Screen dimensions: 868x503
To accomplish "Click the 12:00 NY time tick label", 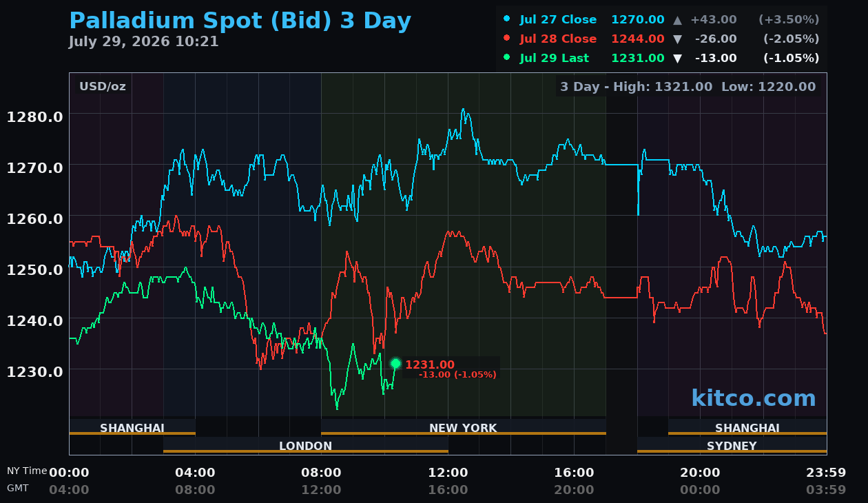I will [448, 473].
